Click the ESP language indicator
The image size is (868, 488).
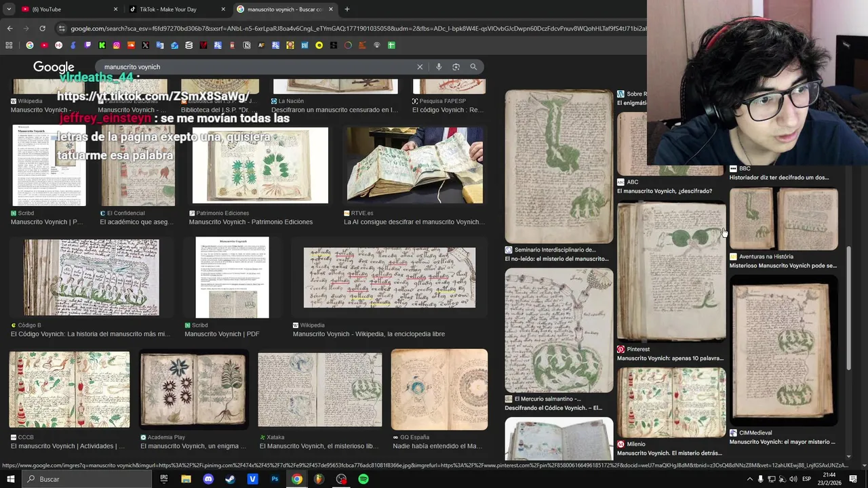(x=806, y=479)
